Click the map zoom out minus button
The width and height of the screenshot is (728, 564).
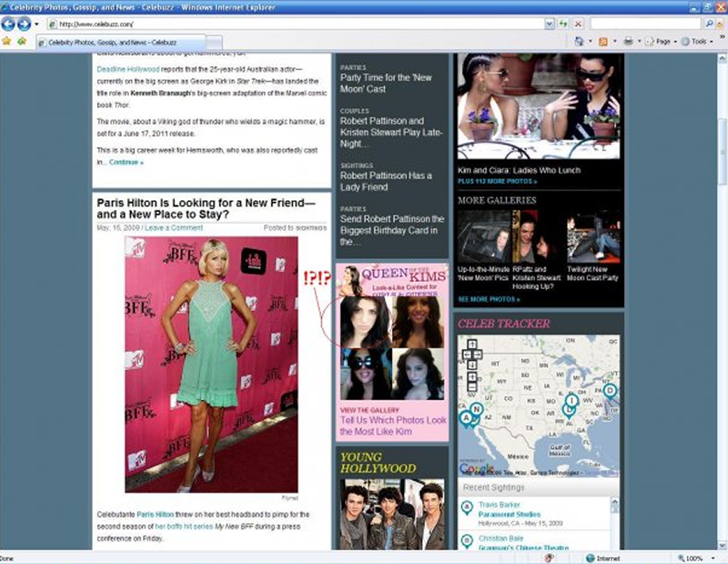[472, 387]
